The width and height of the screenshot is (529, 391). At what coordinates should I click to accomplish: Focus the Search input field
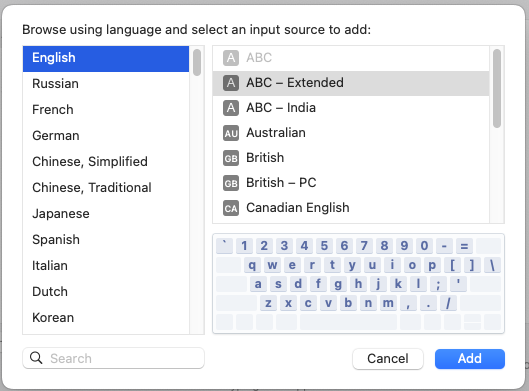pos(113,358)
